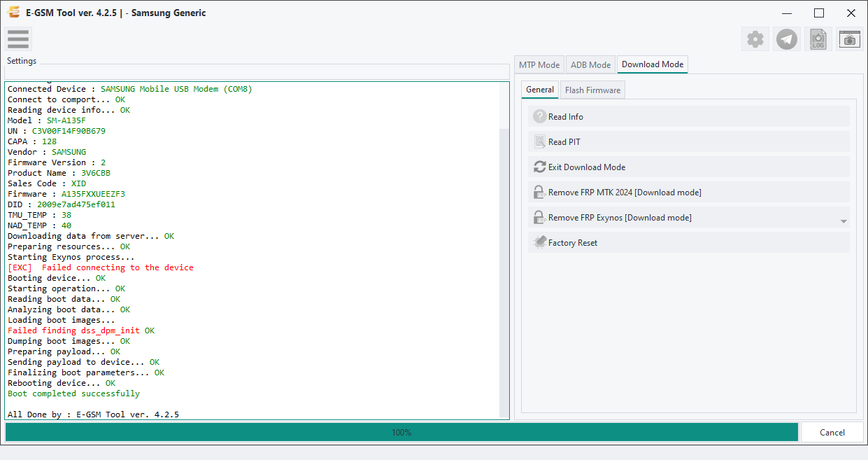Click the Connected Device COM8 line
The height and width of the screenshot is (460, 868).
click(130, 89)
